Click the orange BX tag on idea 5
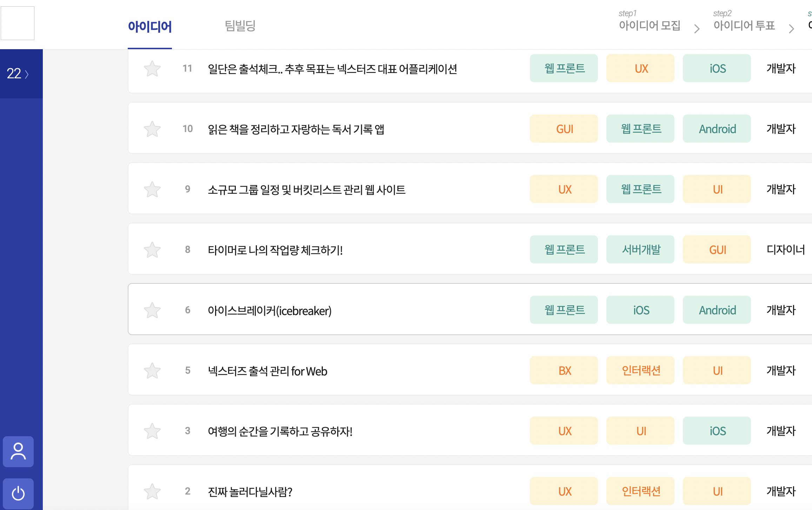The height and width of the screenshot is (510, 812). click(x=564, y=370)
